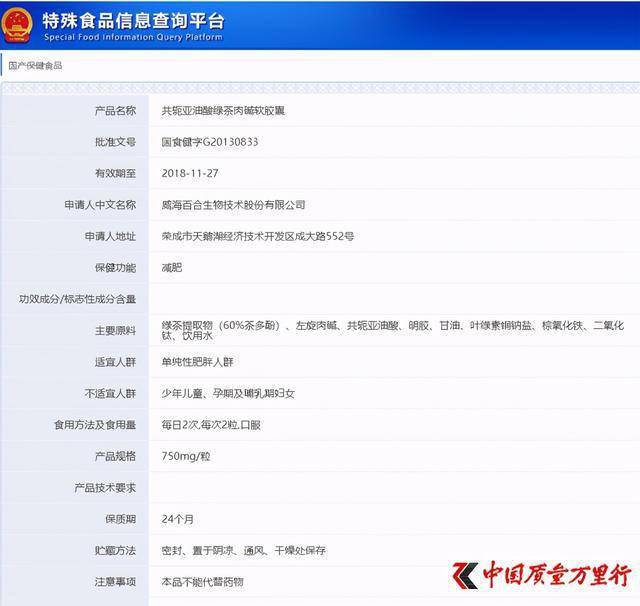Image resolution: width=640 pixels, height=606 pixels.
Task: Click the 产品技术要求 row label
Action: tap(105, 488)
